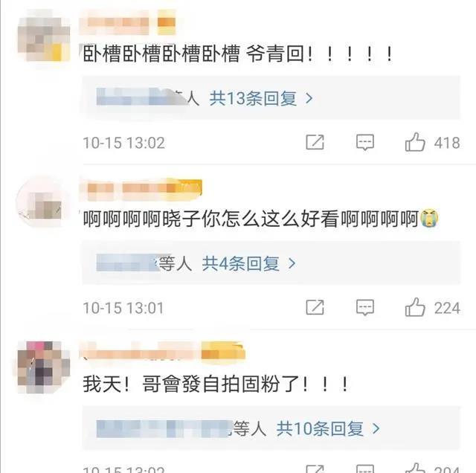Share the 爷青回 comment via repost icon
The width and height of the screenshot is (476, 473).
tap(315, 142)
